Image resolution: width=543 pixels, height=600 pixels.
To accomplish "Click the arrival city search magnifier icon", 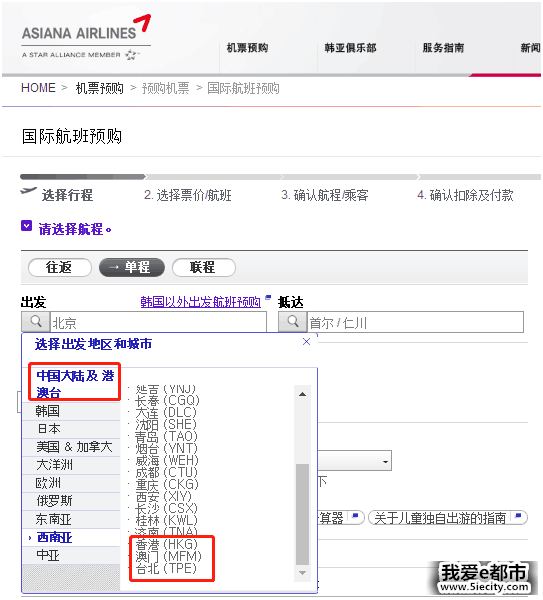I will pyautogui.click(x=293, y=322).
